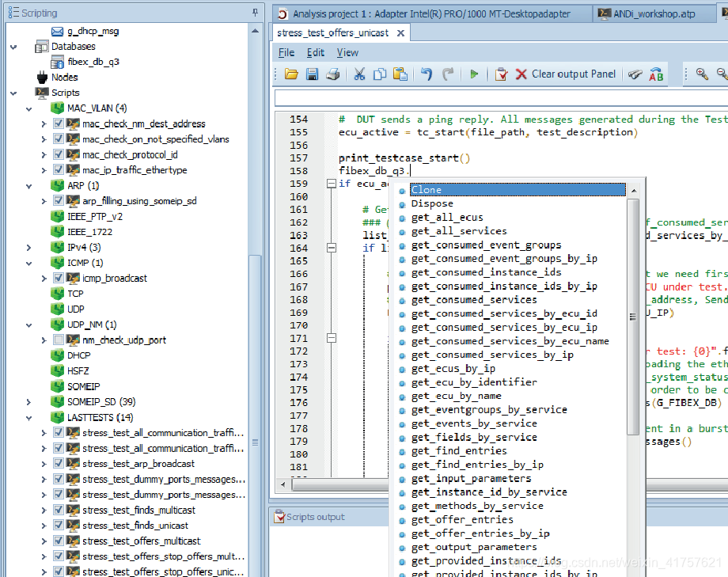Open the View menu
The height and width of the screenshot is (577, 728).
tap(347, 52)
